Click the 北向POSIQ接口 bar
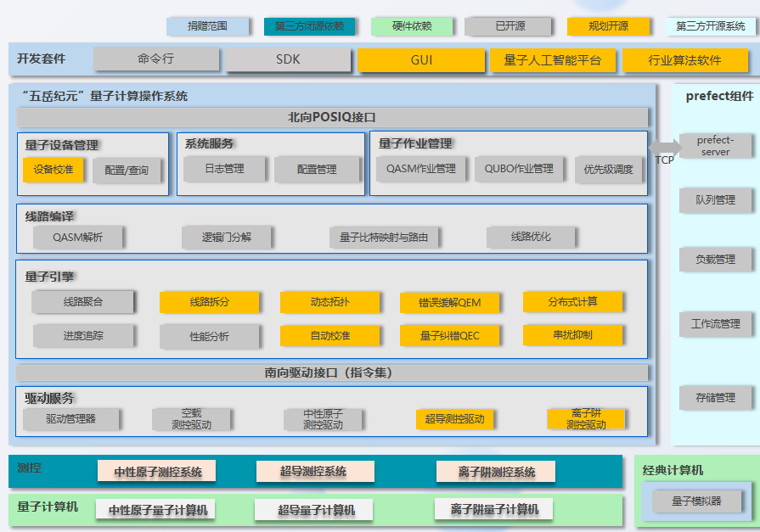The height and width of the screenshot is (532, 760). [x=332, y=117]
